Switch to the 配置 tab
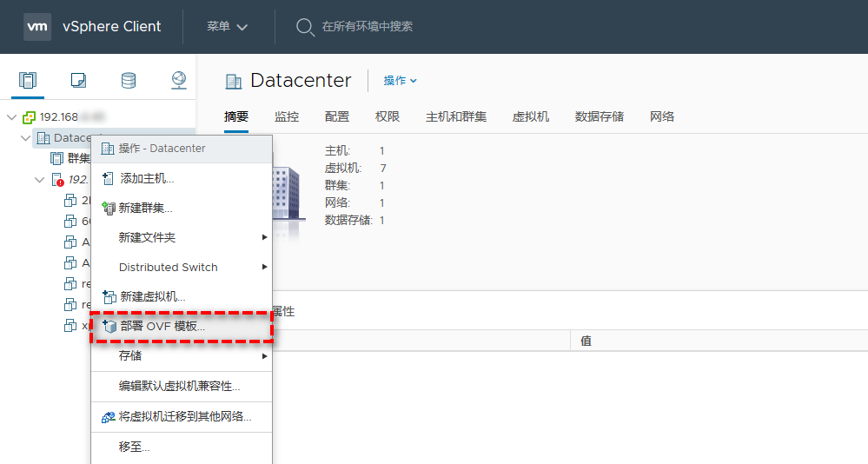This screenshot has height=464, width=868. (x=337, y=116)
